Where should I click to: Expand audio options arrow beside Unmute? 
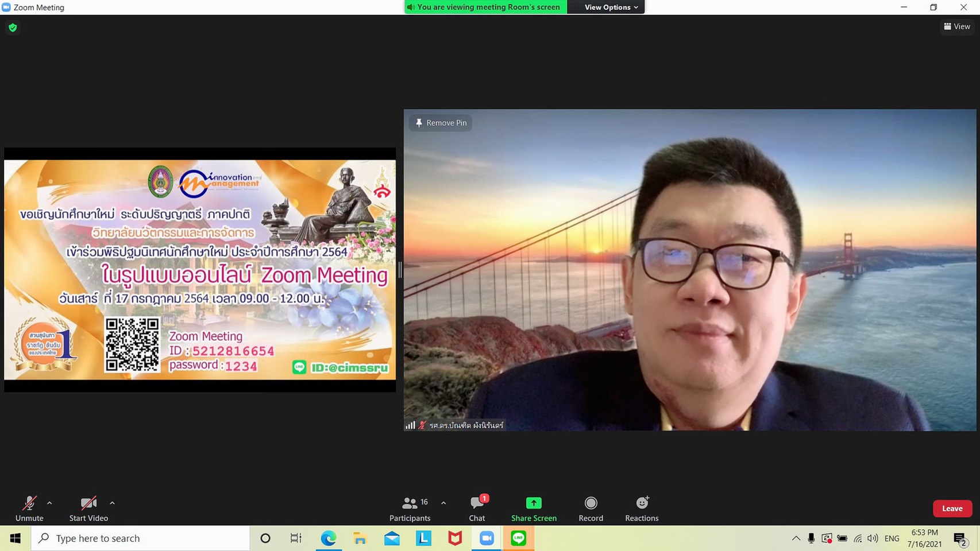tap(49, 503)
